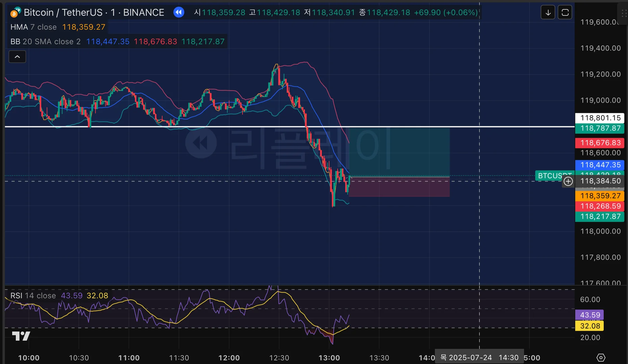The height and width of the screenshot is (364, 628).
Task: Click the yellow 32.08 RSI axis label
Action: 590,326
